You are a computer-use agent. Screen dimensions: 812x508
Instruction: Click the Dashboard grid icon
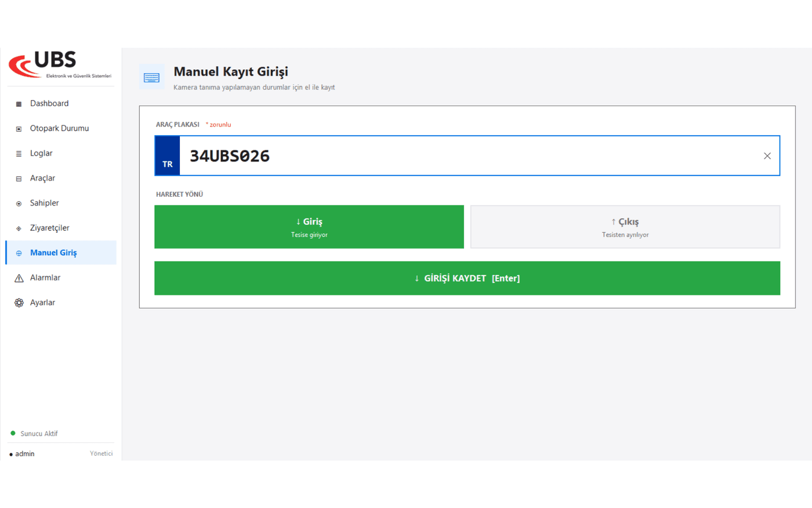[x=19, y=104]
